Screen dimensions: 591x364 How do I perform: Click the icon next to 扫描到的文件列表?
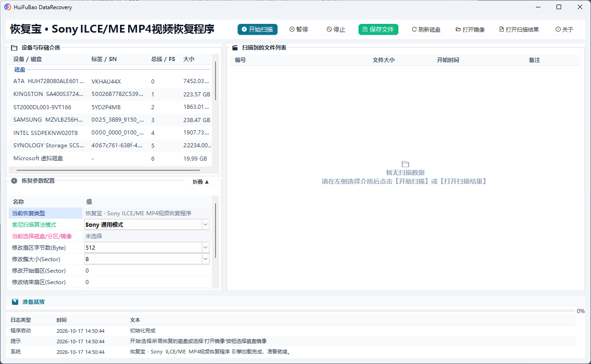point(235,47)
